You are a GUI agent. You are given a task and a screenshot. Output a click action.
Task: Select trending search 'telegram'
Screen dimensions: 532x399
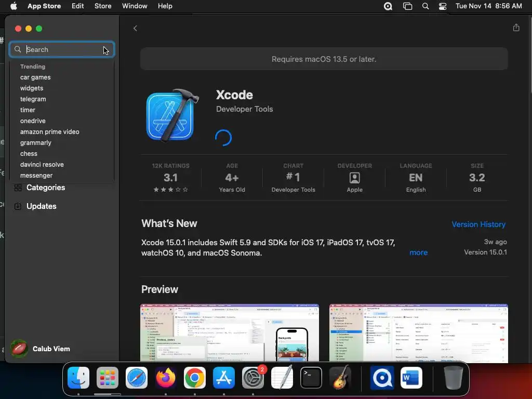(33, 99)
